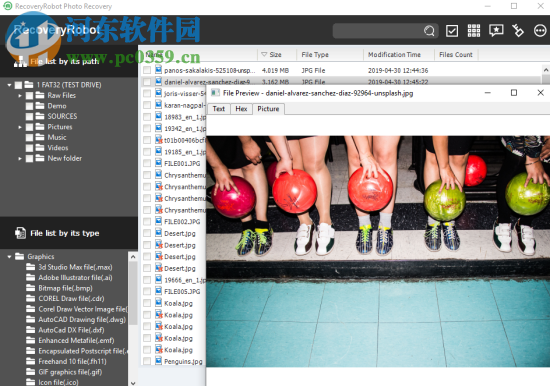Click the Videos folder icon
The width and height of the screenshot is (550, 386).
(40, 147)
